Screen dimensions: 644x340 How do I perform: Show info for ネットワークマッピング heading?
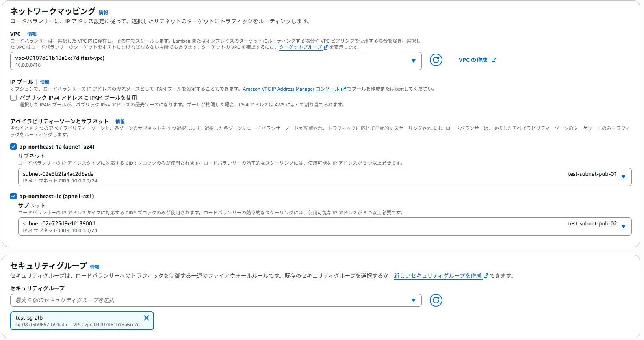pyautogui.click(x=103, y=13)
